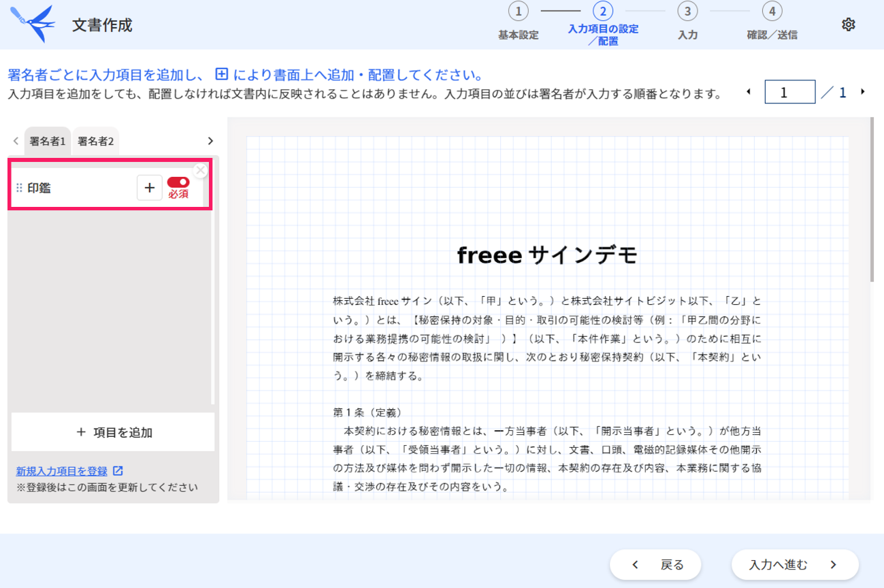Click the document preview scrollbar

tap(872, 200)
